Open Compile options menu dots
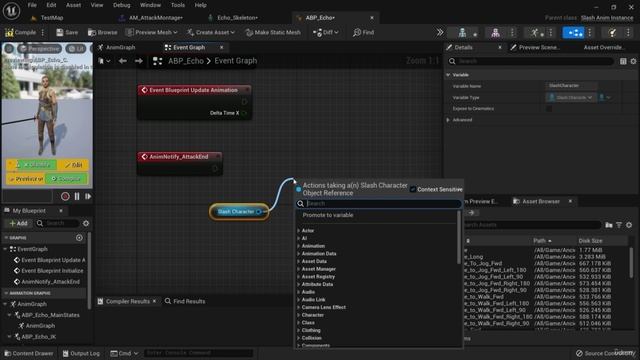640x360 pixels. [42, 32]
